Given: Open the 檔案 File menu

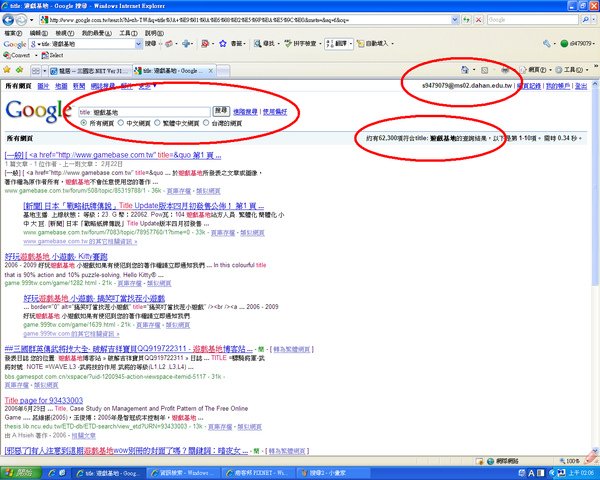Looking at the screenshot, I should (13, 33).
